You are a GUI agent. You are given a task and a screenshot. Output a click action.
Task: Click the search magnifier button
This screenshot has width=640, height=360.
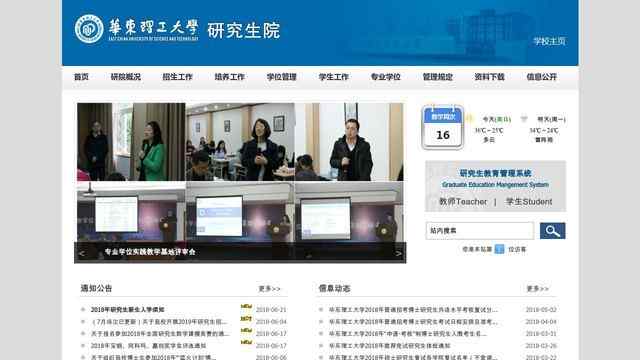coord(552,231)
